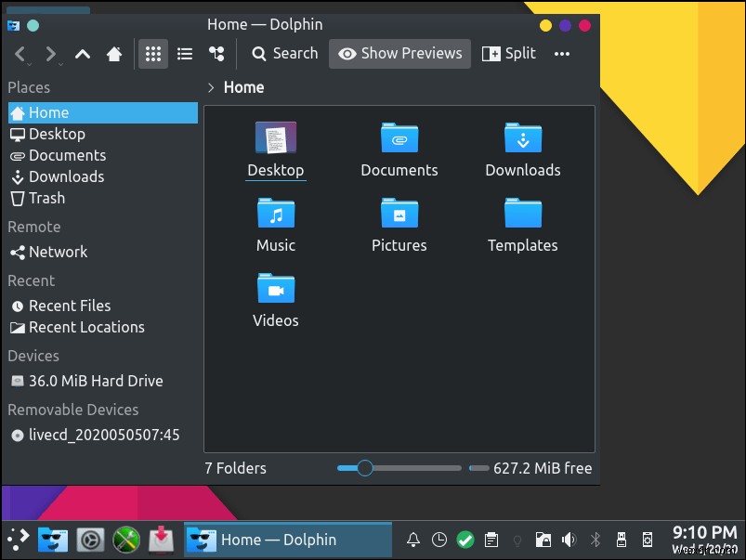Image resolution: width=746 pixels, height=560 pixels.
Task: Select the tree view mode icon
Action: [216, 53]
